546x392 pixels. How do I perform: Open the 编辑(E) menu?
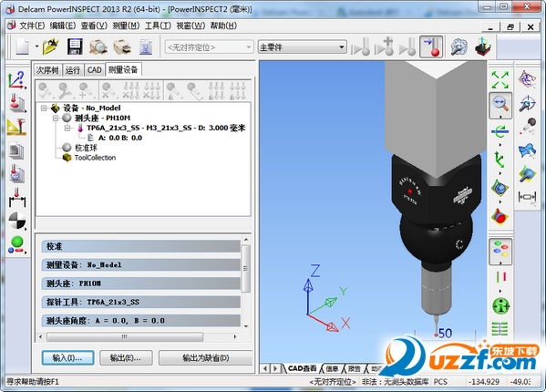[x=63, y=26]
